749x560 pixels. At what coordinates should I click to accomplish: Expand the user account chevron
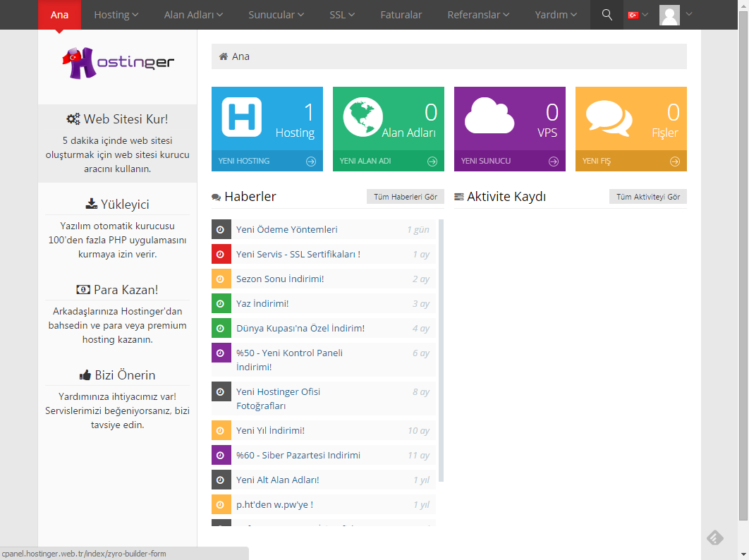689,14
